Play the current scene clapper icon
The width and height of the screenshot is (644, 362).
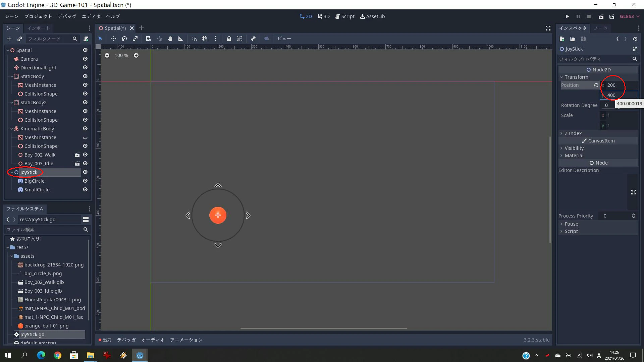[x=601, y=16]
